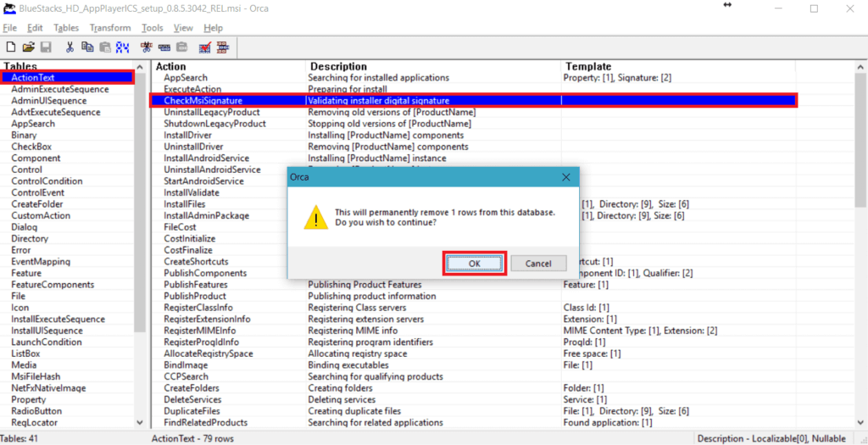The width and height of the screenshot is (868, 445).
Task: Click the Orca whale title bar icon
Action: coord(8,8)
